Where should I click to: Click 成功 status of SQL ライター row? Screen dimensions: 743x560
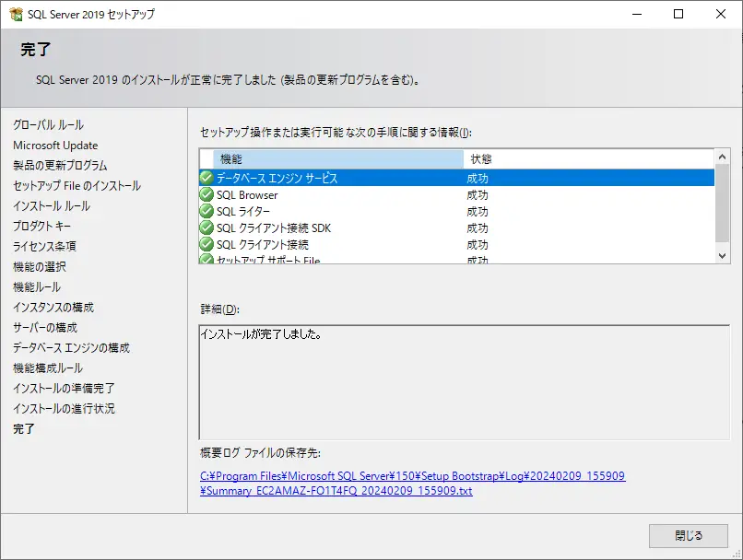coord(478,212)
